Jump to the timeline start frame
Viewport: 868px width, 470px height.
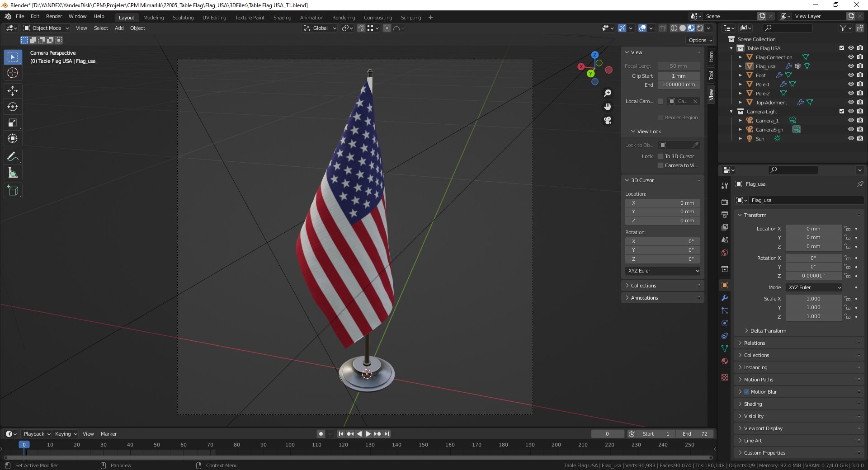click(x=341, y=434)
